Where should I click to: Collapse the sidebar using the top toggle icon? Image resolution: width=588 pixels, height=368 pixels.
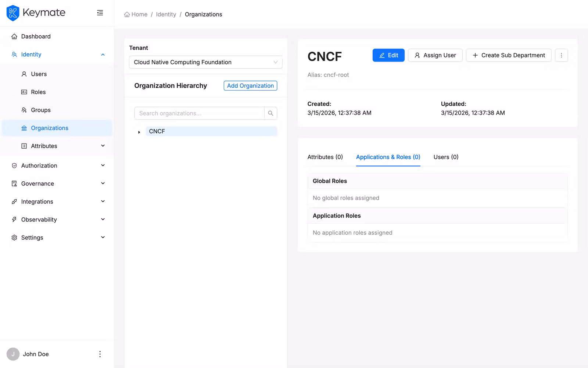[x=100, y=13]
